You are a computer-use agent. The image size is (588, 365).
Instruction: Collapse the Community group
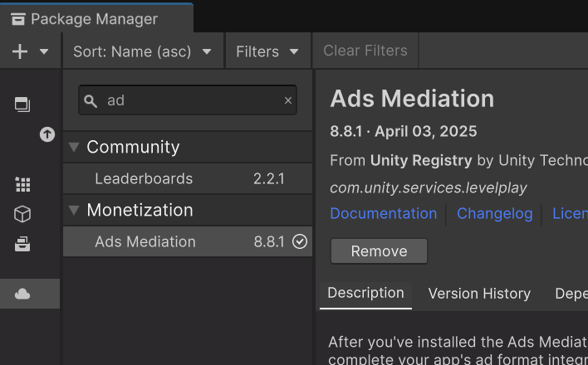pyautogui.click(x=74, y=147)
